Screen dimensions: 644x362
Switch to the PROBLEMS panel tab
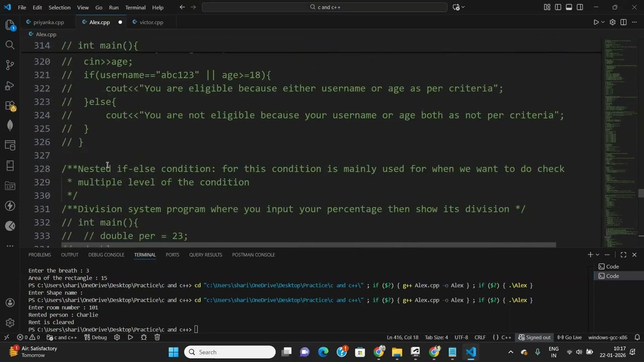(x=40, y=255)
